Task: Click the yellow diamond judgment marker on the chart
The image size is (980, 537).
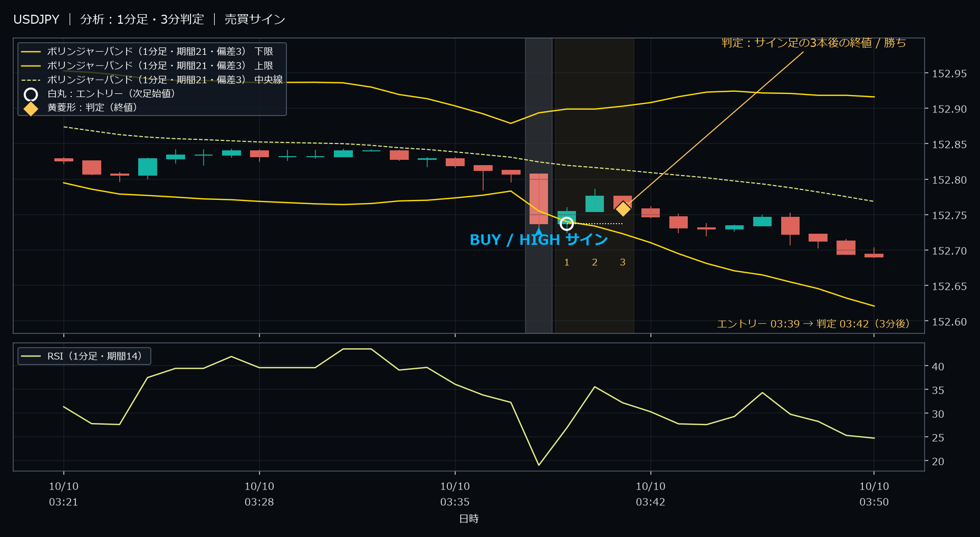Action: [623, 209]
